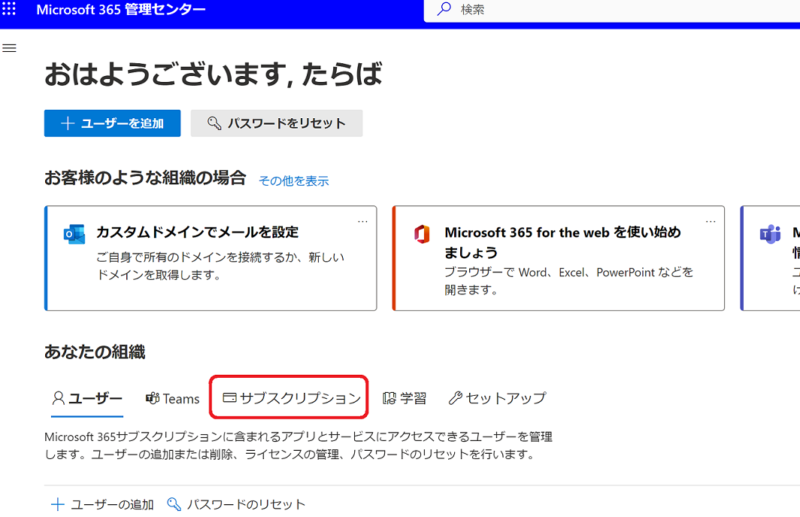Switch to the 学習 tab
Viewport: 800px width, 517px height.
[x=404, y=398]
